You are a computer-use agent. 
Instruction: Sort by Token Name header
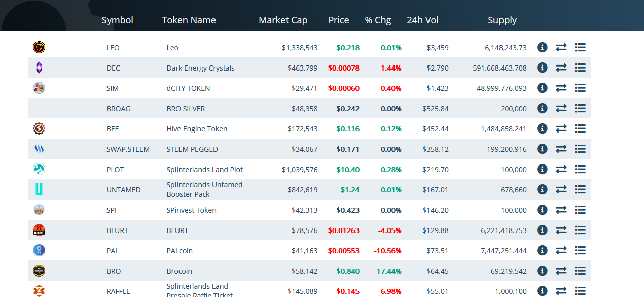(x=189, y=20)
